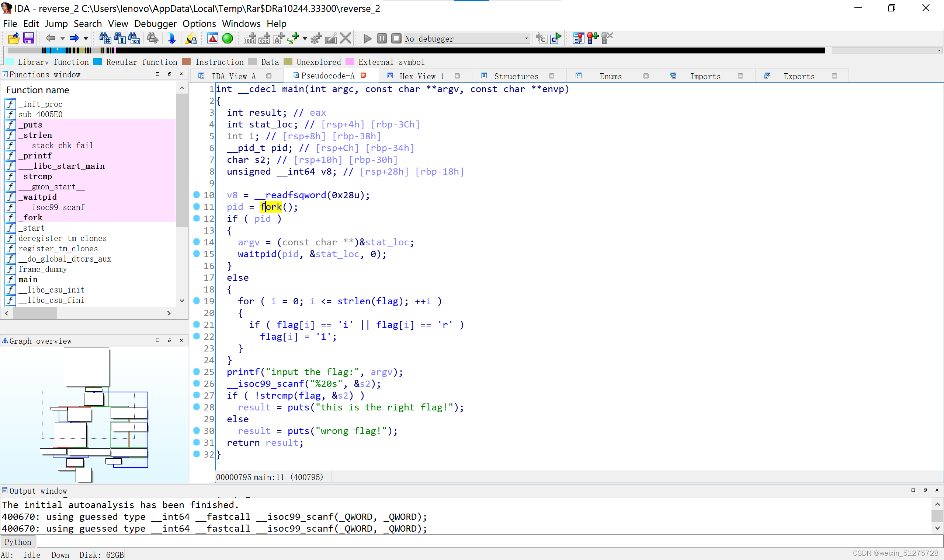Open the back history dropdown arrow
The width and height of the screenshot is (944, 560).
click(62, 38)
